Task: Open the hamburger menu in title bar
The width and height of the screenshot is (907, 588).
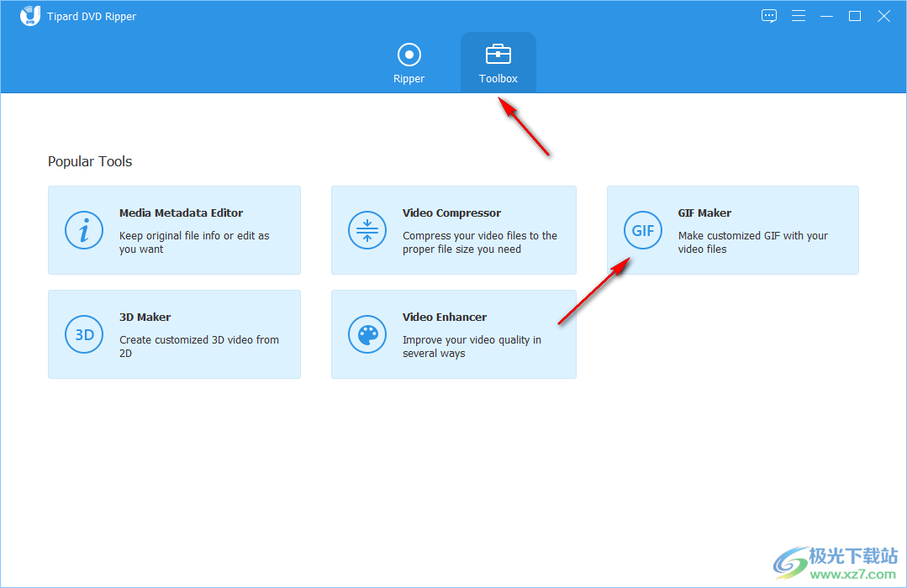Action: tap(799, 16)
